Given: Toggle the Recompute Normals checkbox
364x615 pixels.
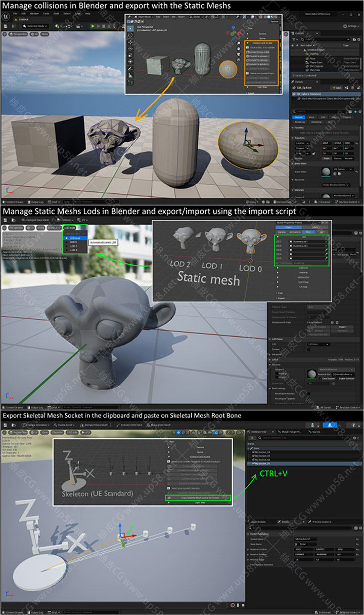Looking at the screenshot, I should tap(309, 393).
